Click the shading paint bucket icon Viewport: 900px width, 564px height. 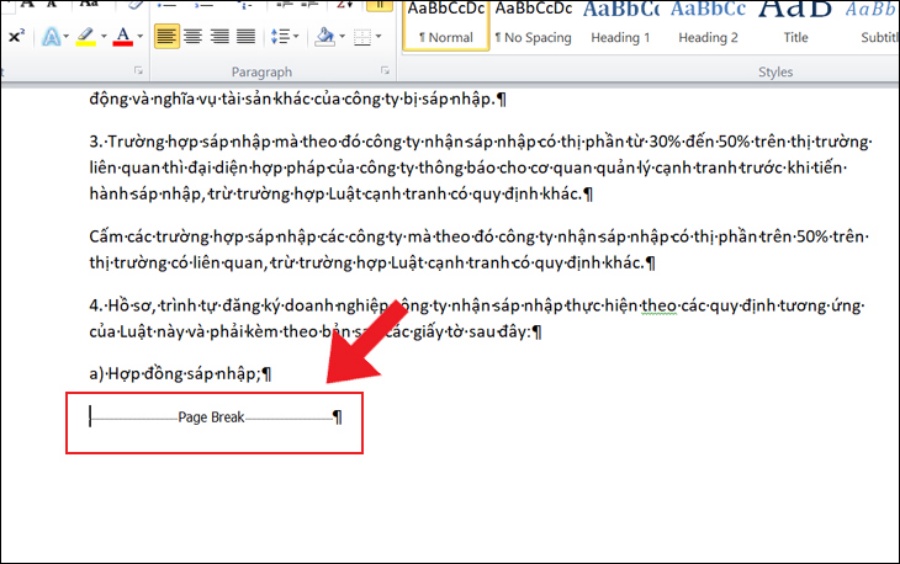click(323, 37)
